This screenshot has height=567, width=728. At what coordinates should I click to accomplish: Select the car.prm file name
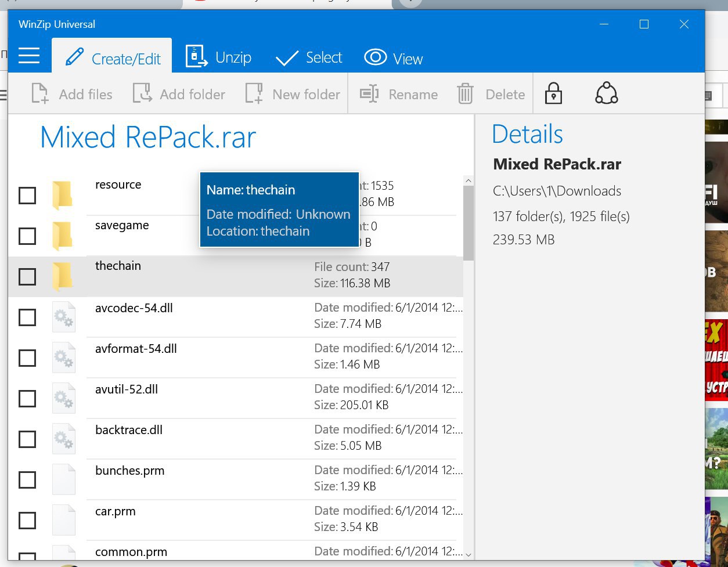click(116, 512)
